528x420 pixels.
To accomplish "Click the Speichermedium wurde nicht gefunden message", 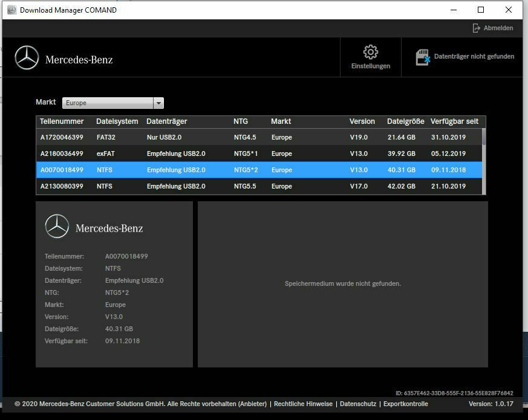I will (343, 283).
